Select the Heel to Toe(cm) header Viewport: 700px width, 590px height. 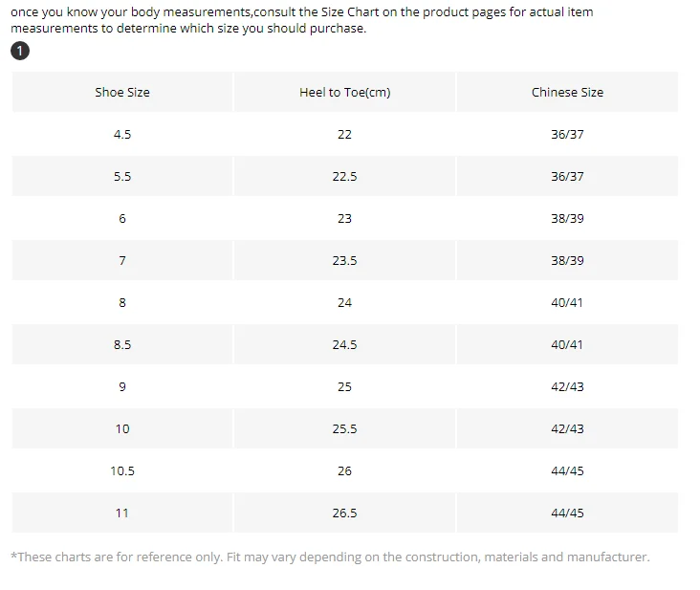pos(344,93)
